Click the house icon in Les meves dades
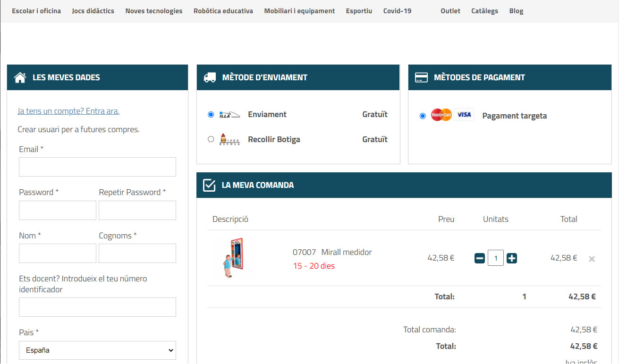The width and height of the screenshot is (619, 364). pos(20,77)
